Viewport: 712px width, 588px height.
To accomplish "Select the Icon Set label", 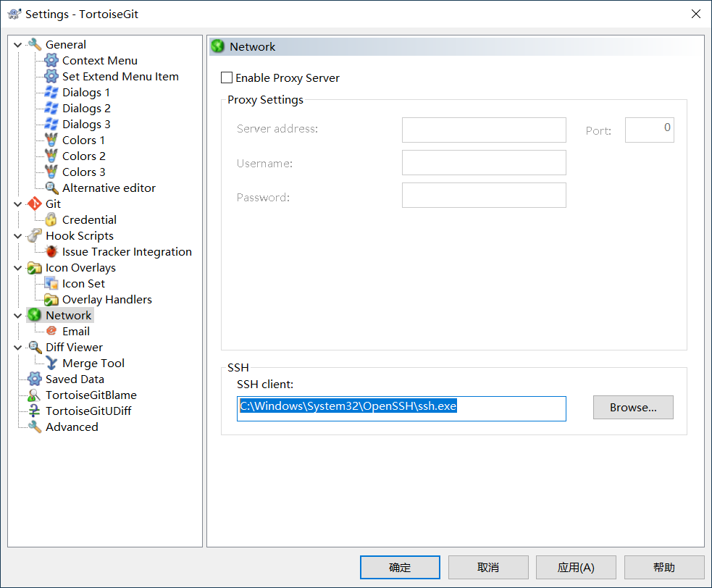I will pyautogui.click(x=83, y=283).
